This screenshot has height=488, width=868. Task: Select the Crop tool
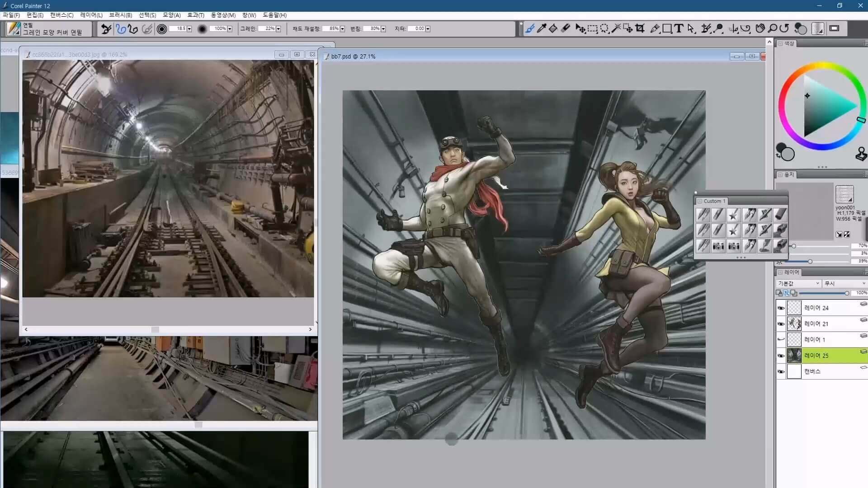click(640, 28)
